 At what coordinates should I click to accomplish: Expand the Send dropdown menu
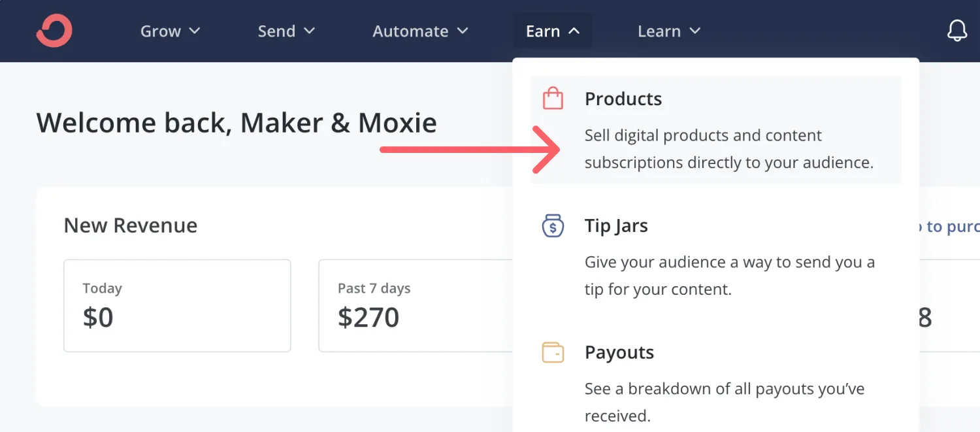(x=286, y=31)
